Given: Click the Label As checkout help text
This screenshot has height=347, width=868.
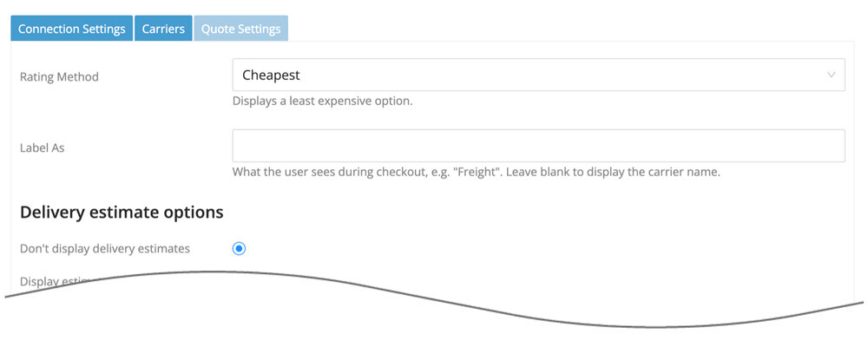Looking at the screenshot, I should [476, 172].
